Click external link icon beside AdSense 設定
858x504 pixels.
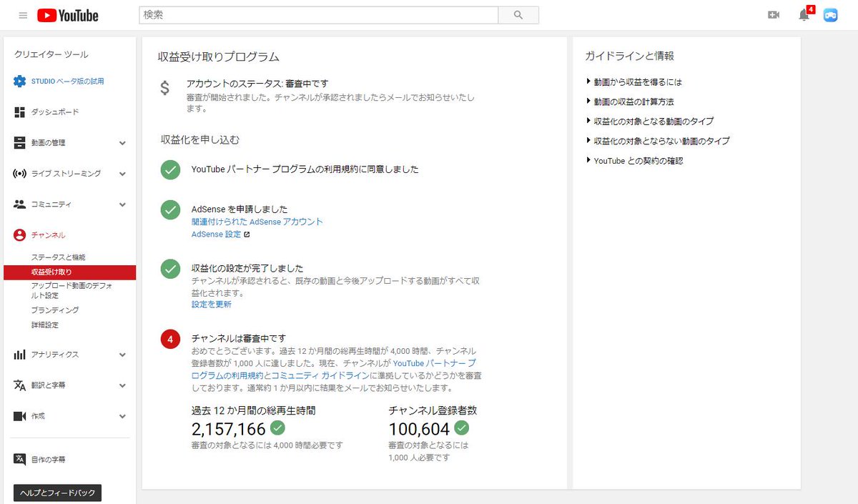tap(247, 234)
